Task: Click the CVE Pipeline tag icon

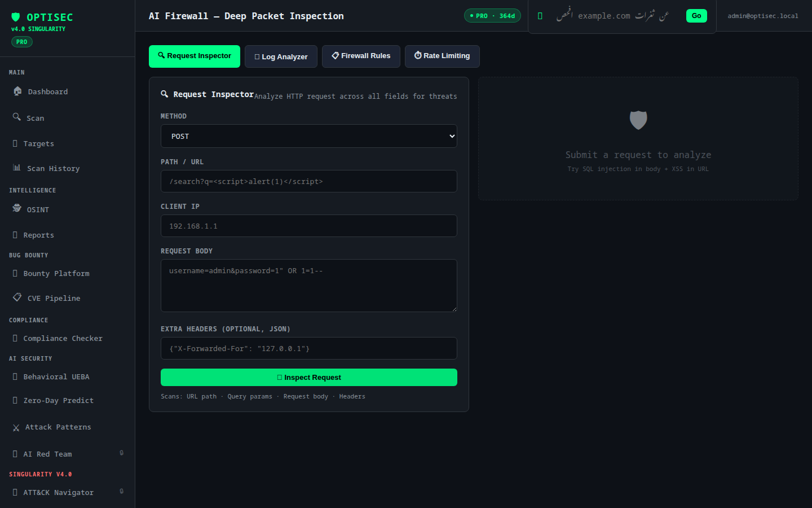Action: click(x=17, y=297)
